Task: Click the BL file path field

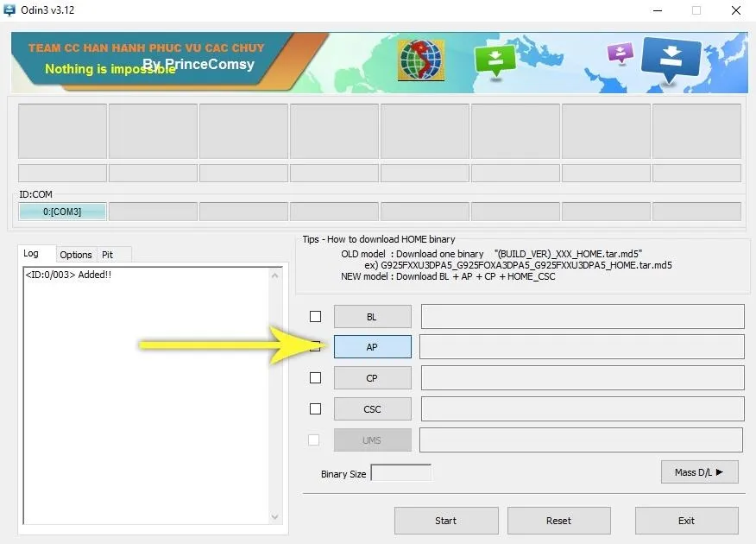Action: [x=583, y=316]
